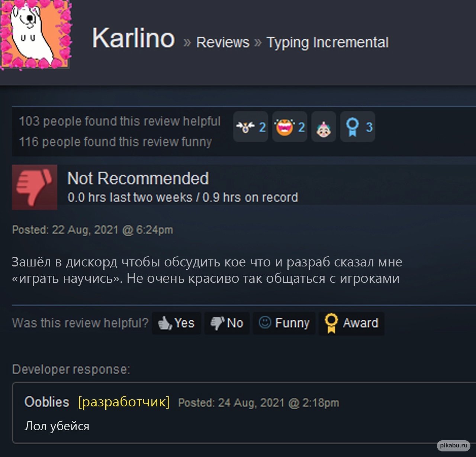This screenshot has height=457, width=476.
Task: Click the red thumbs-down Not Recommended icon
Action: pyautogui.click(x=35, y=187)
